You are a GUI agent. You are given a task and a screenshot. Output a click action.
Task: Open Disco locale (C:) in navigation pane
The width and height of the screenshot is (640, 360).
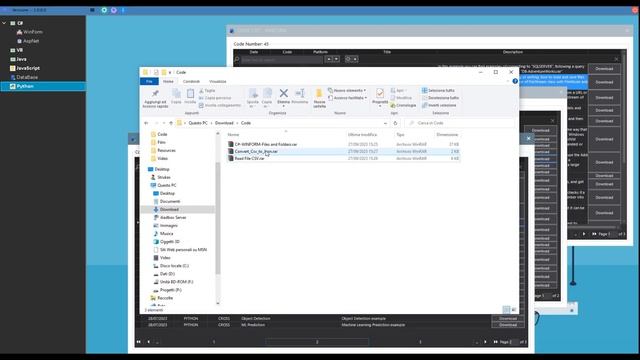pyautogui.click(x=174, y=266)
